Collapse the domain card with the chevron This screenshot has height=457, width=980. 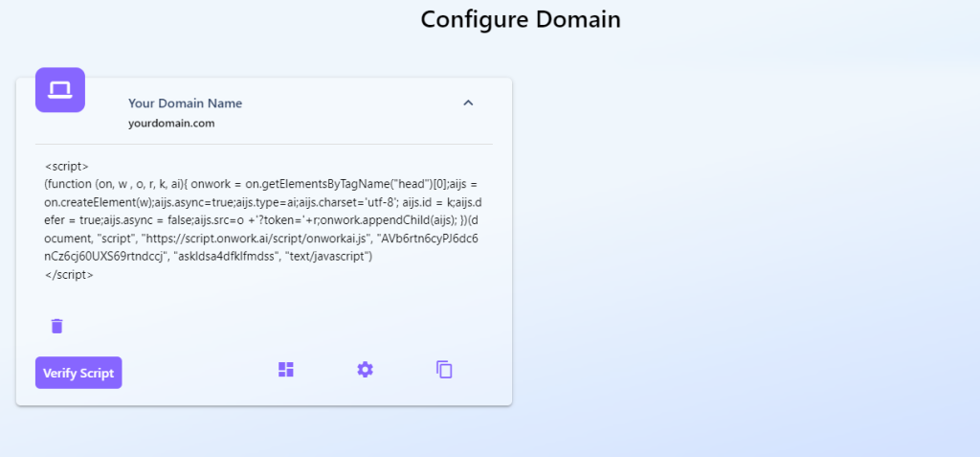[x=468, y=103]
